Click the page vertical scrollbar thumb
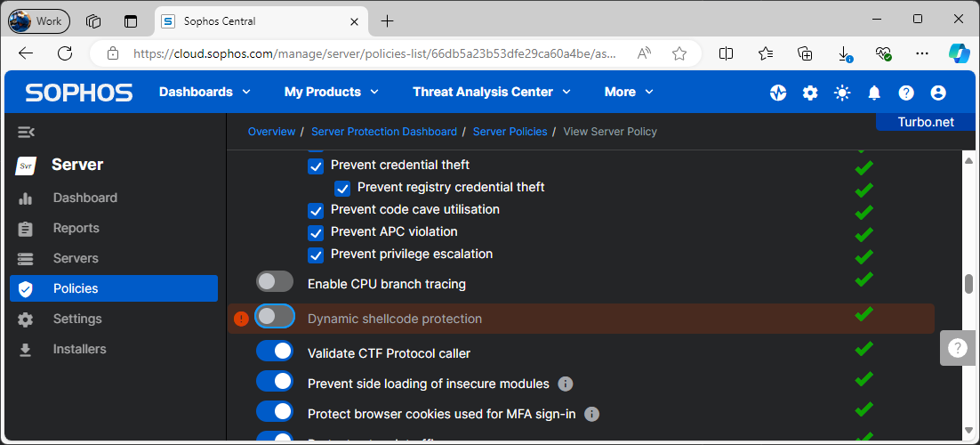This screenshot has width=980, height=445. (969, 284)
